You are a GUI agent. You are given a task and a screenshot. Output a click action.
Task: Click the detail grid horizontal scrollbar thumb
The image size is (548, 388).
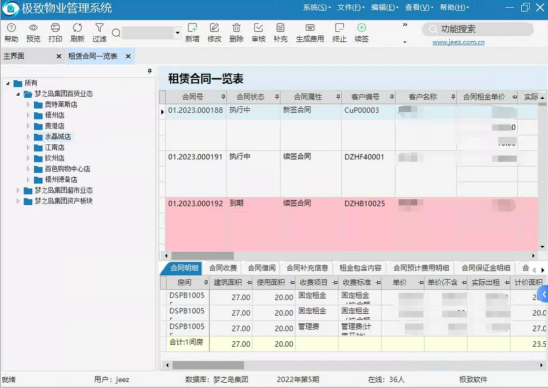[x=208, y=365]
